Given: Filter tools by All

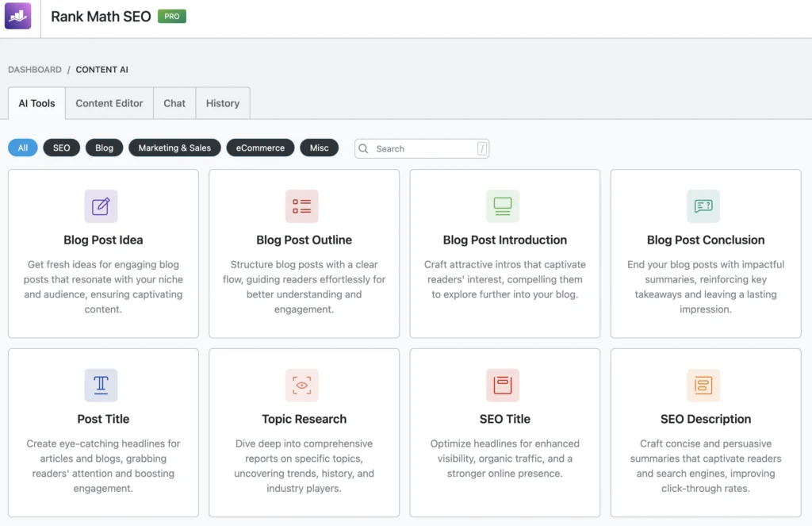Looking at the screenshot, I should [23, 148].
